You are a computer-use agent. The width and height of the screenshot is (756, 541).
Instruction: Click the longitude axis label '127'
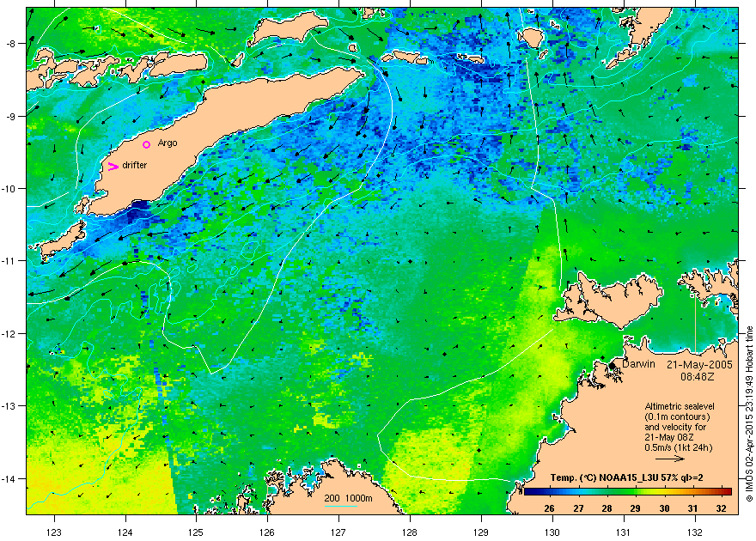pos(338,532)
